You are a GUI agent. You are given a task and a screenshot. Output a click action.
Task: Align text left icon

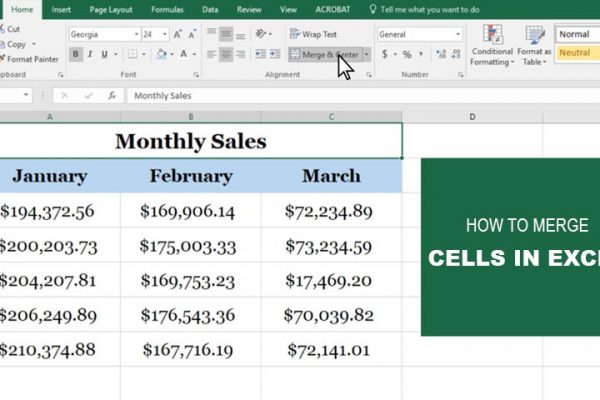tap(211, 54)
